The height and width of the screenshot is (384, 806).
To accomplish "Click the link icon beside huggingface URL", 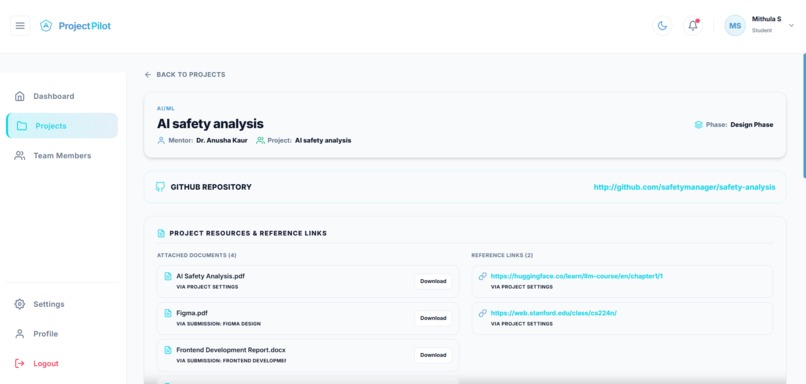I will pyautogui.click(x=482, y=276).
